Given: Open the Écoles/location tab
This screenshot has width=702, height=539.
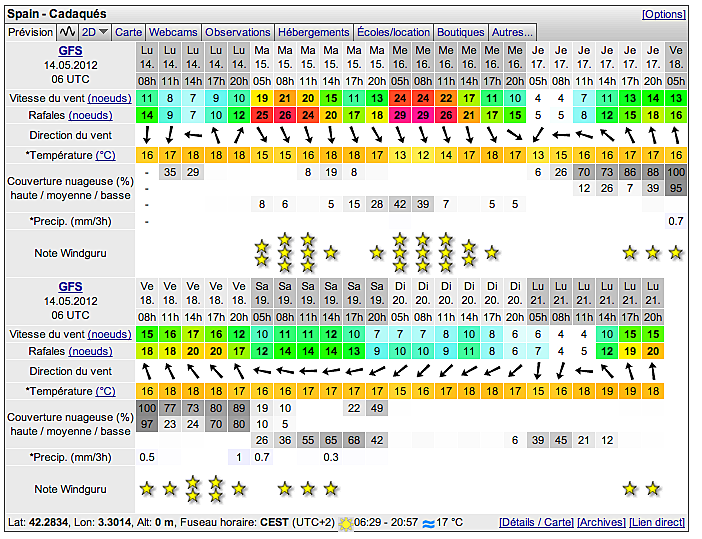Looking at the screenshot, I should tap(394, 32).
